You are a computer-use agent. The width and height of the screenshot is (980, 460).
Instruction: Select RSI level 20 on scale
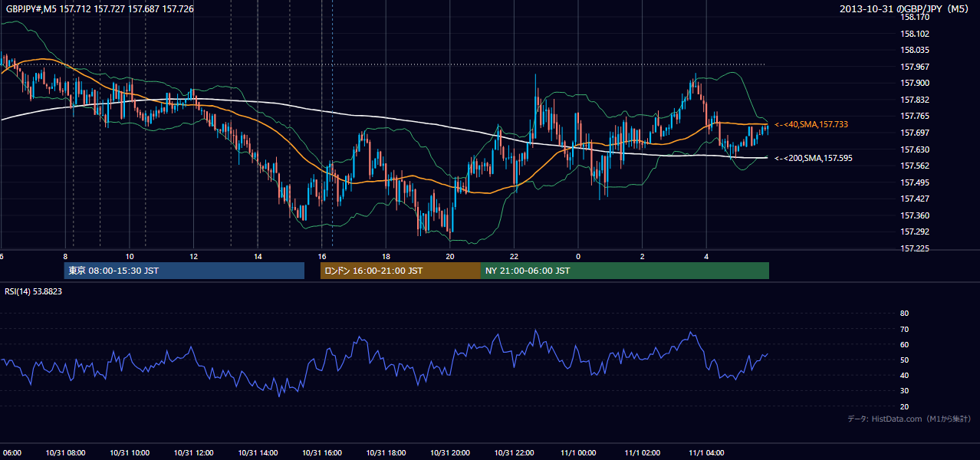click(904, 407)
